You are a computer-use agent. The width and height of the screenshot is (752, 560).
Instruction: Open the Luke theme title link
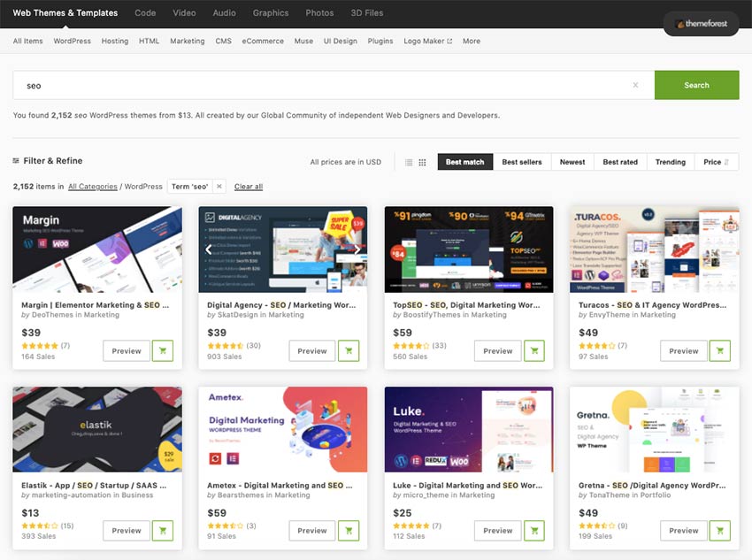coord(468,485)
